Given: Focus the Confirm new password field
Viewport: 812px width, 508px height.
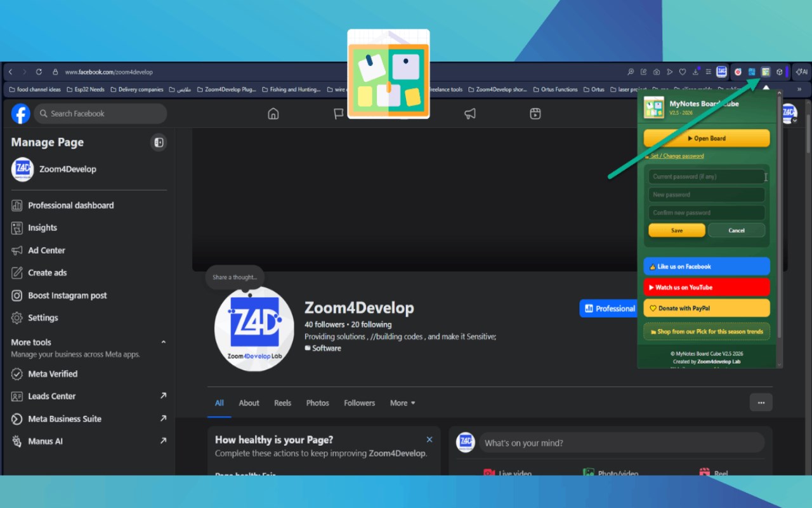Looking at the screenshot, I should tap(707, 213).
